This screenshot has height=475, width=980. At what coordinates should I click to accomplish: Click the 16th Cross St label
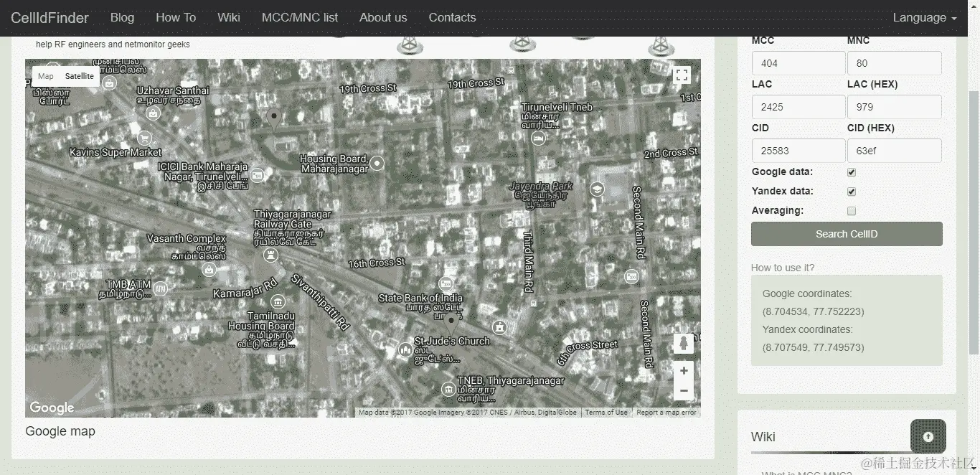point(377,263)
